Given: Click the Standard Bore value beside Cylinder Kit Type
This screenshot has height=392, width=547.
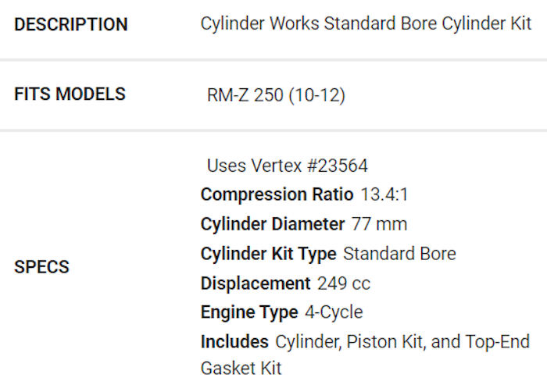Looking at the screenshot, I should coord(399,254).
